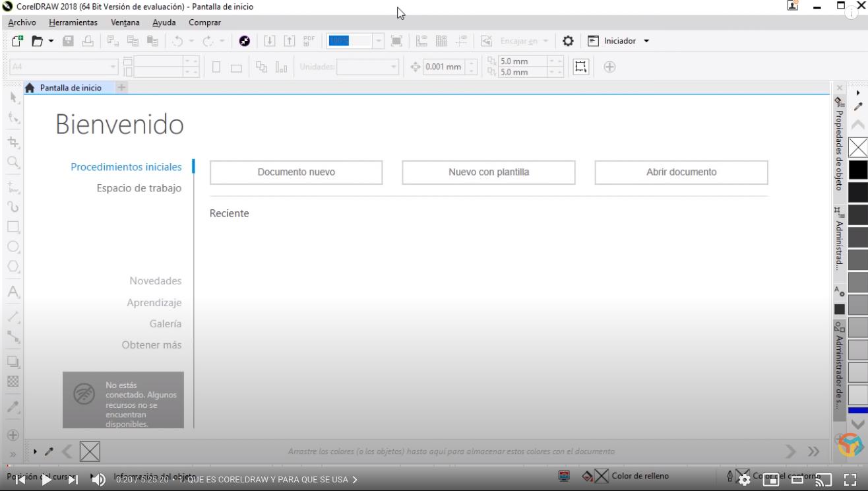Open the Herramientas menu
868x491 pixels.
(x=73, y=22)
